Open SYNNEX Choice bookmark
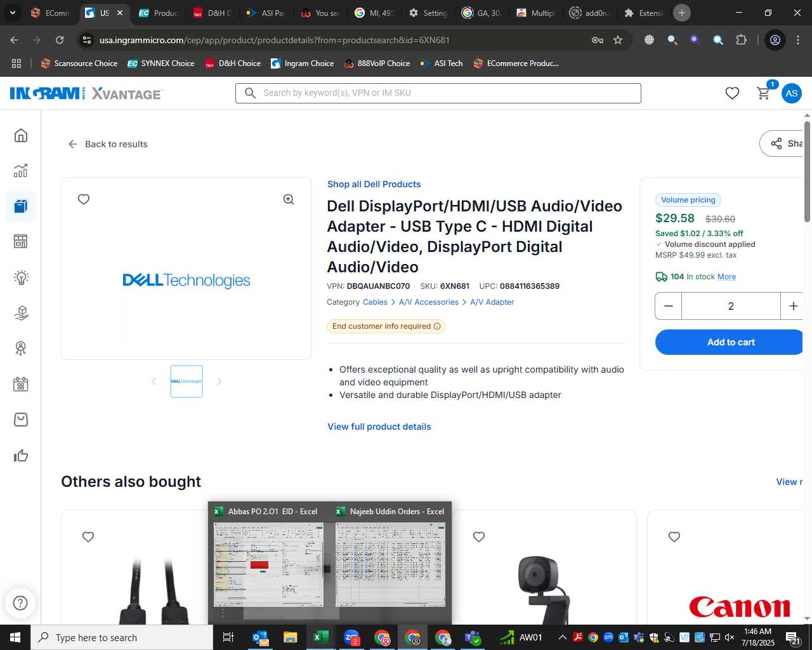Image resolution: width=812 pixels, height=650 pixels. click(x=161, y=63)
